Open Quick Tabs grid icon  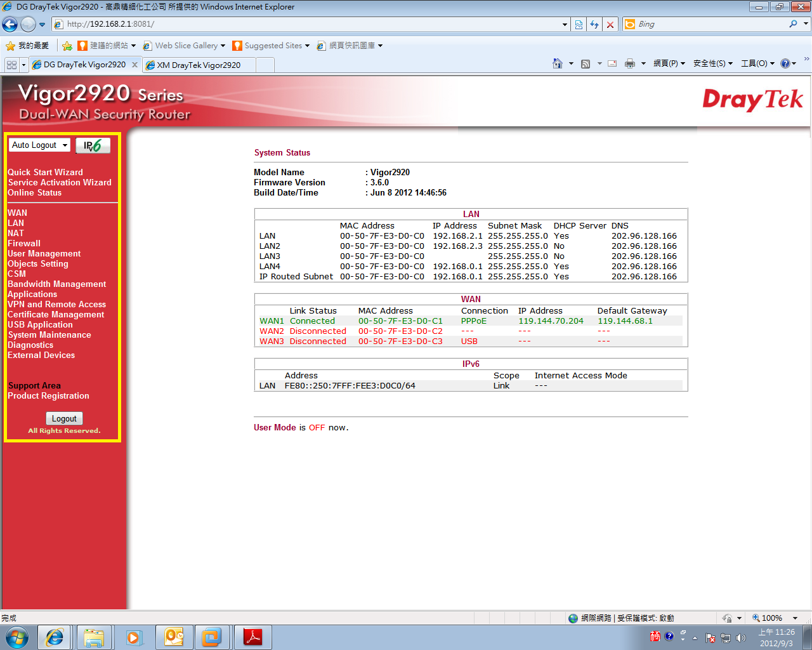coord(11,65)
